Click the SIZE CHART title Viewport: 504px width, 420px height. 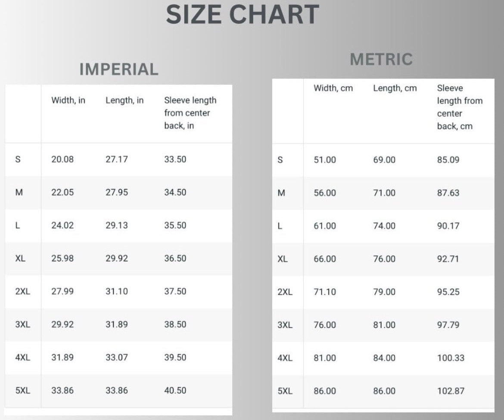242,14
